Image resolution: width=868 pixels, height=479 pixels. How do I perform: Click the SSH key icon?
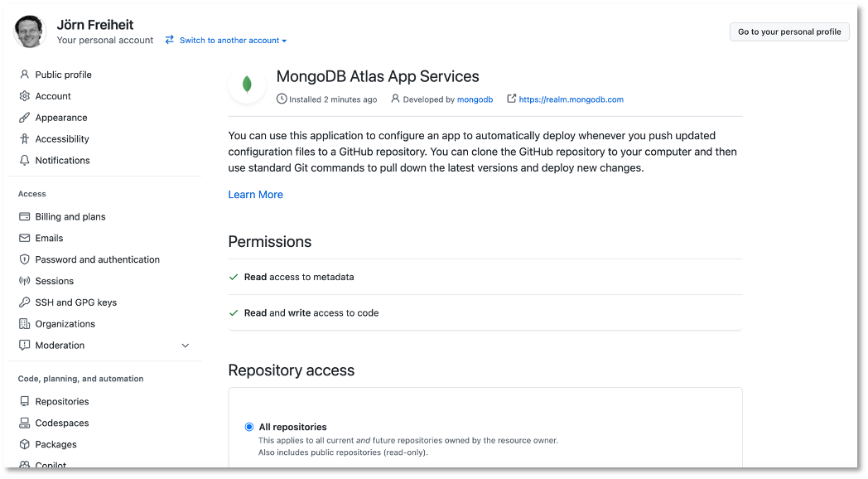point(24,302)
